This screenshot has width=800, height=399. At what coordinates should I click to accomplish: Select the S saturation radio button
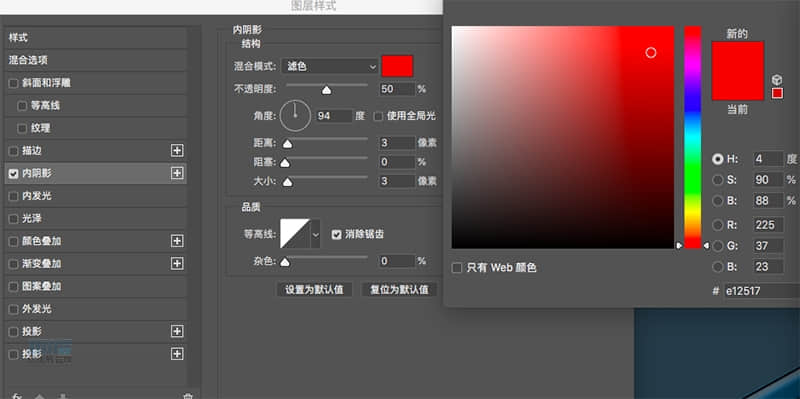click(718, 180)
